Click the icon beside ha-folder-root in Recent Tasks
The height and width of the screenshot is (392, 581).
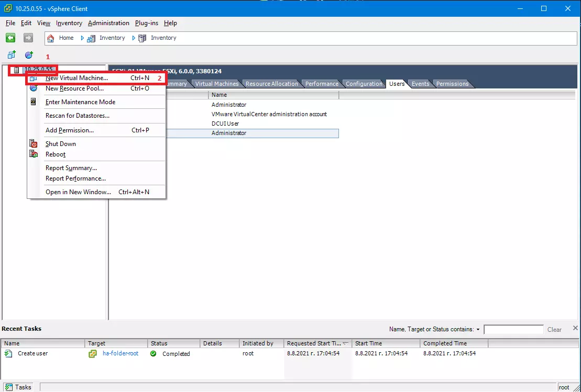click(93, 353)
